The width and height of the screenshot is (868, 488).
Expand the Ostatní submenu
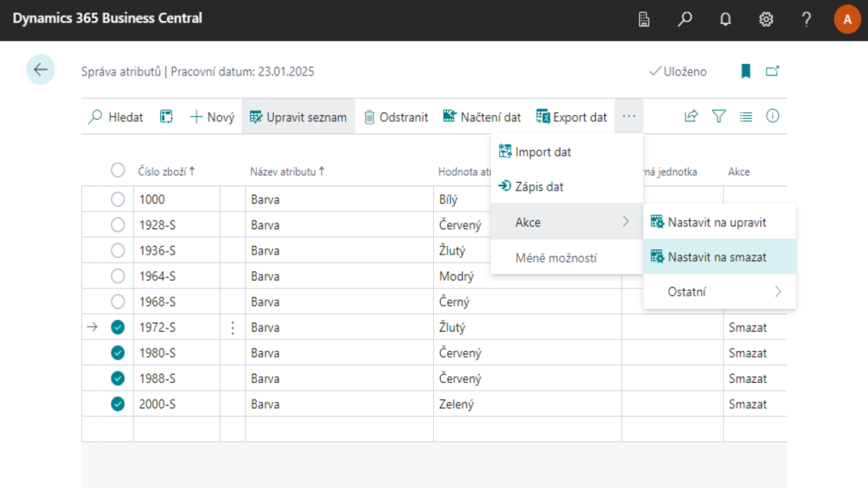point(719,292)
